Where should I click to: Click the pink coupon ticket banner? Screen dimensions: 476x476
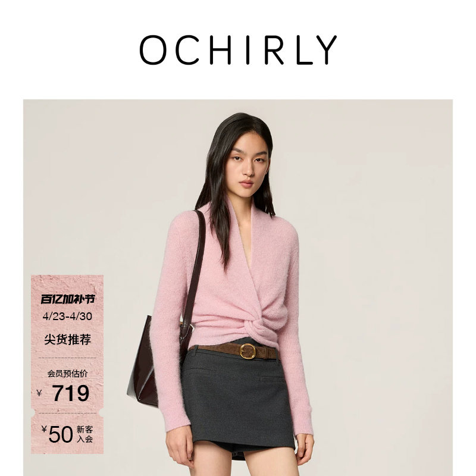pos(67,364)
